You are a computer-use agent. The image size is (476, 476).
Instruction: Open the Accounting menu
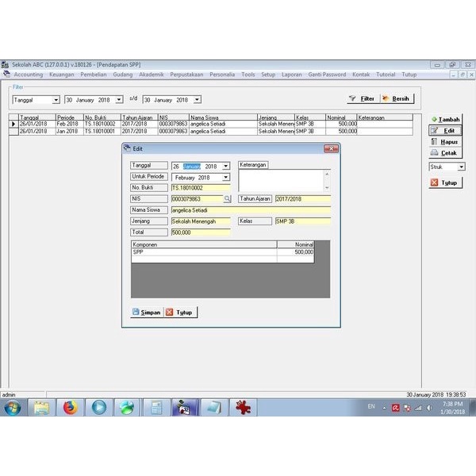click(x=29, y=75)
